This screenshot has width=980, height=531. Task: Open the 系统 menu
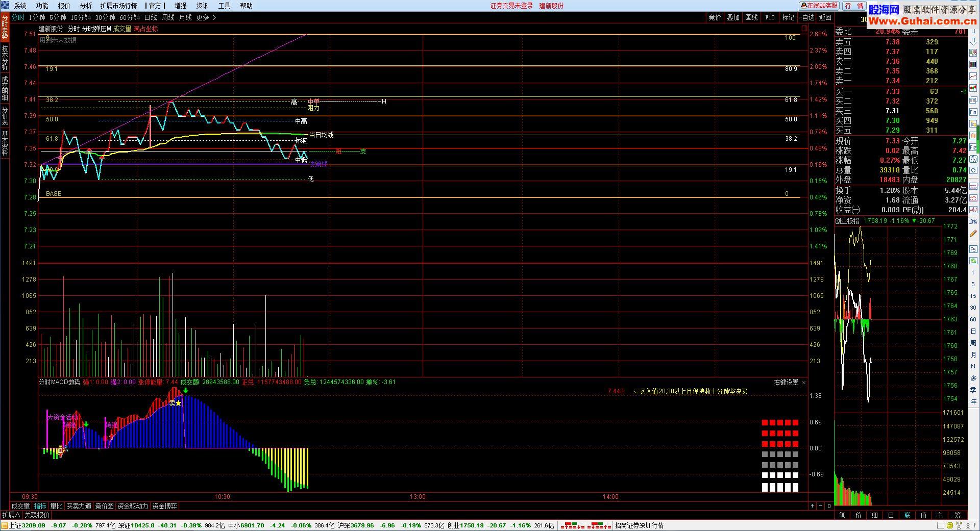pos(20,6)
